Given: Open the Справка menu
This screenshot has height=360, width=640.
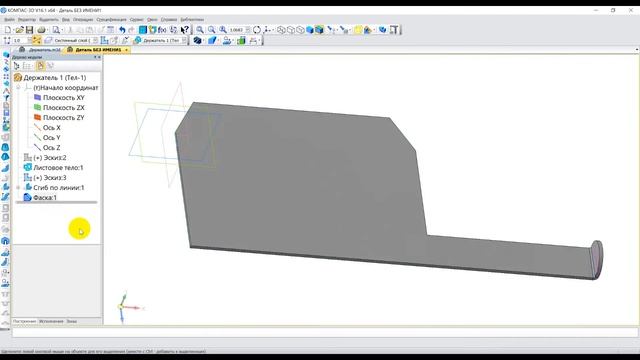Looking at the screenshot, I should click(x=169, y=20).
